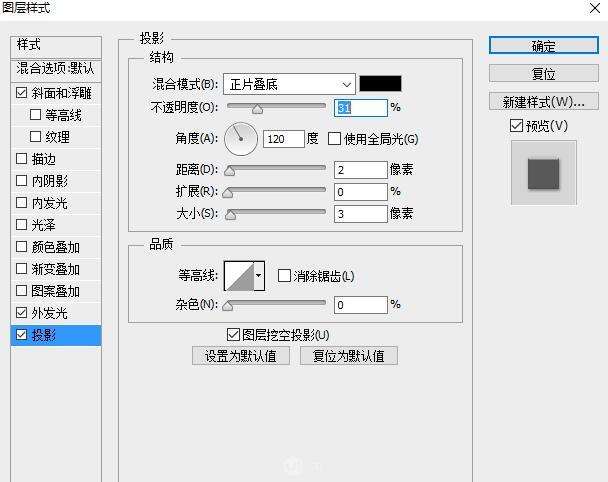Click the angle dial control
The height and width of the screenshot is (482, 608).
pos(241,139)
